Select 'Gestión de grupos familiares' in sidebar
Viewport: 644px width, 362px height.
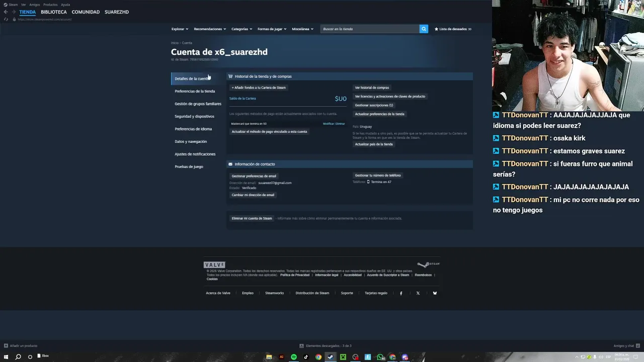point(197,104)
